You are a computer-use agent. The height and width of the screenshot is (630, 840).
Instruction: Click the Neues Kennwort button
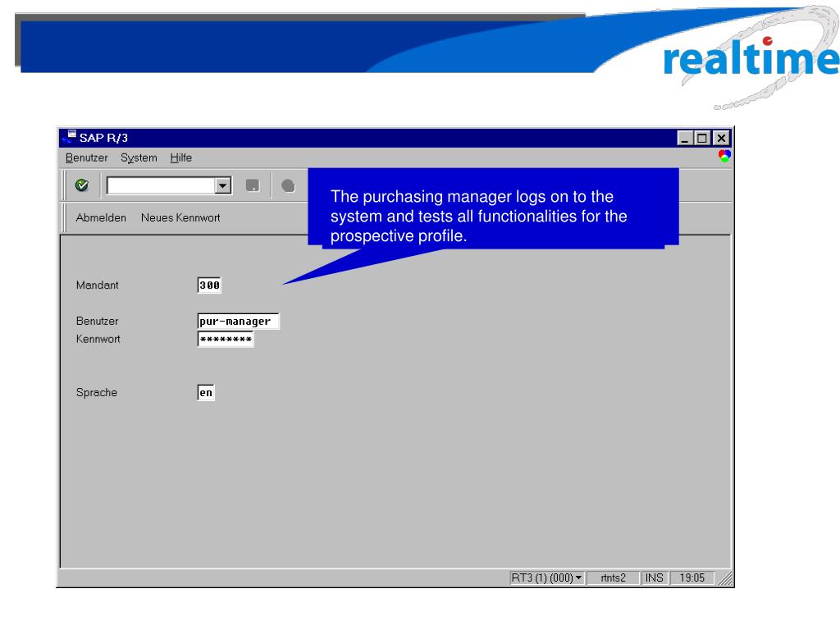pos(180,218)
